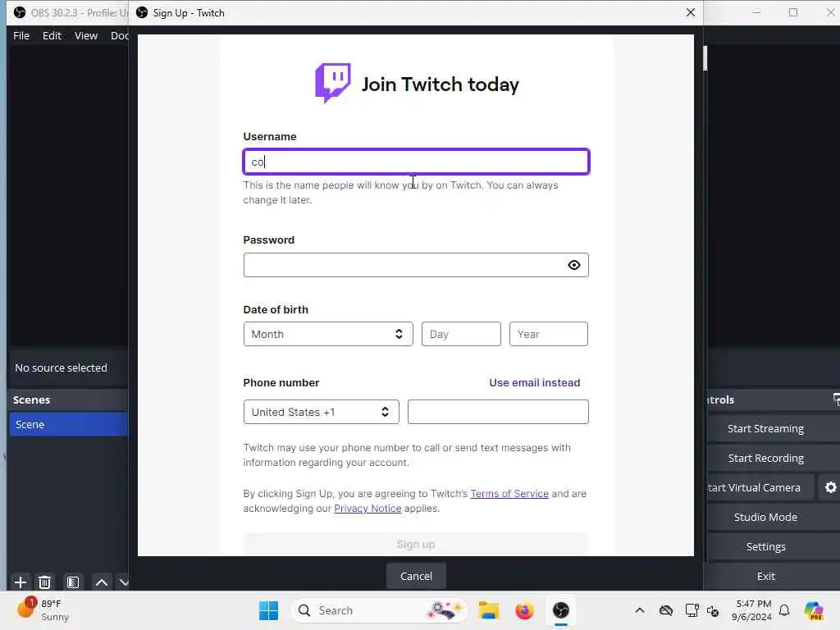
Task: Click the Sign up button
Action: click(x=416, y=545)
